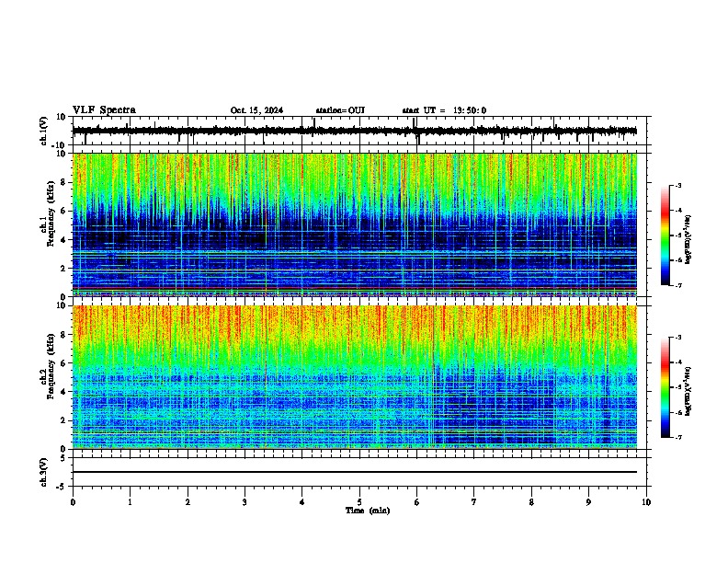This screenshot has width=728, height=563.
Task: Click inside the ch.2 spectrogram panel
Action: coord(355,377)
